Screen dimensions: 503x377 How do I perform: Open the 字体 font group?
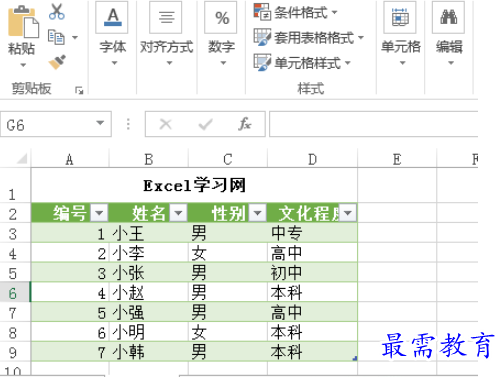(113, 33)
